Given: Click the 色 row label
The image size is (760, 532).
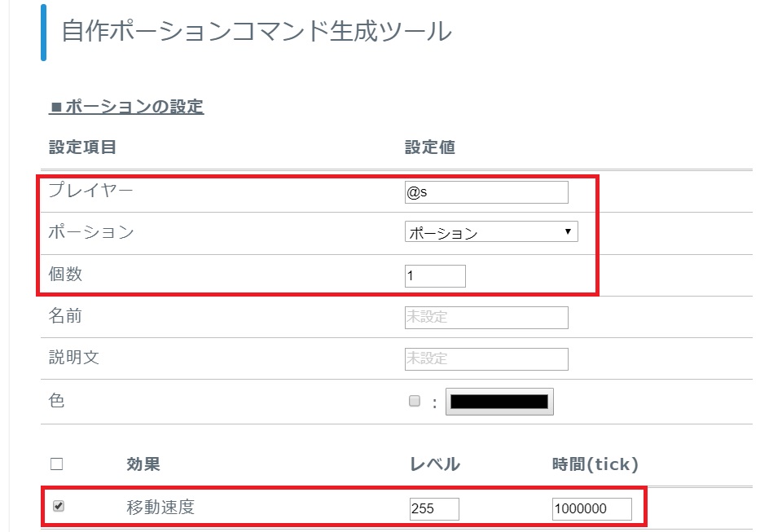Looking at the screenshot, I should point(57,401).
